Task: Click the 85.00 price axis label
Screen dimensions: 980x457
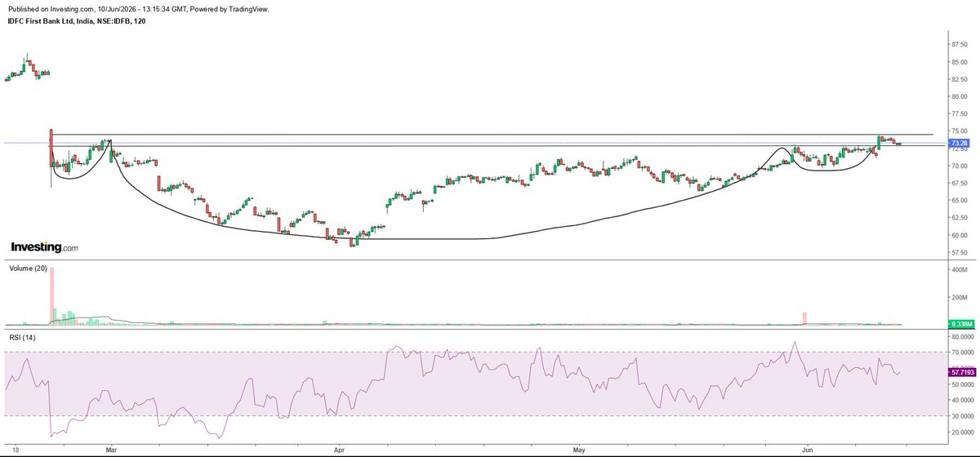Action: [x=960, y=62]
